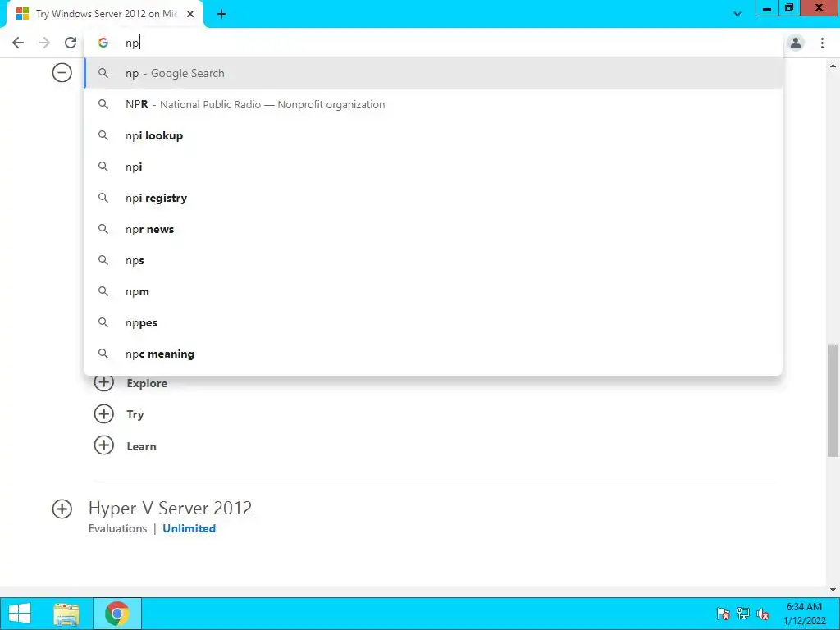Click the address bar text field containing np

[x=433, y=43]
